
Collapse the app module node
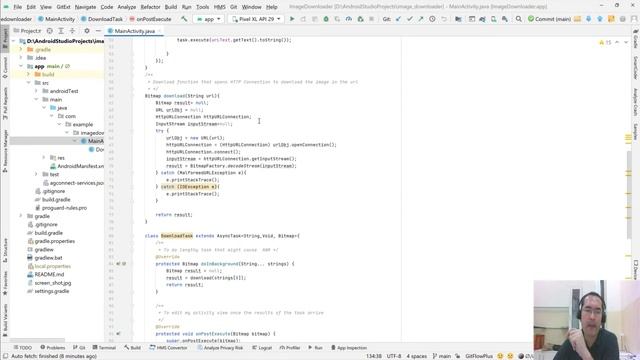point(21,66)
